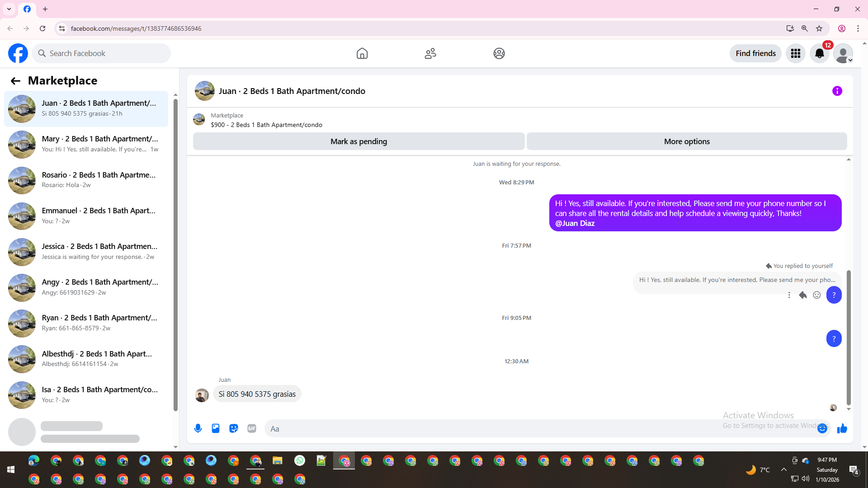Image resolution: width=868 pixels, height=488 pixels.
Task: Send a thumbs-up like
Action: (x=842, y=428)
